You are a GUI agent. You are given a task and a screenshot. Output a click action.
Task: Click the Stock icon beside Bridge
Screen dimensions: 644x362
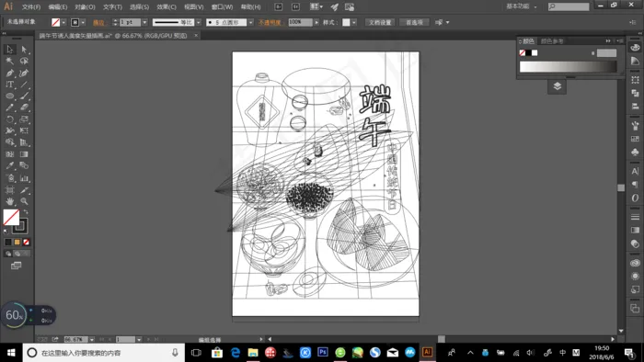[295, 7]
